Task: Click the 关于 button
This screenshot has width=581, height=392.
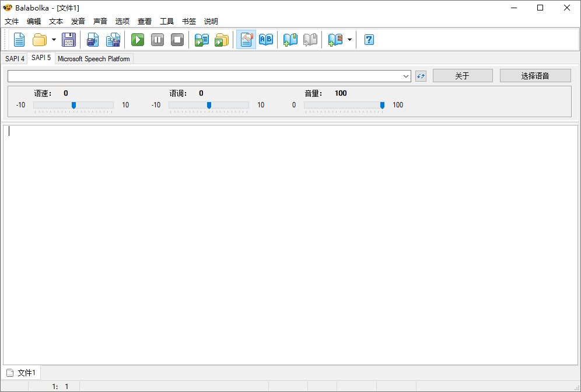Action: [x=463, y=76]
